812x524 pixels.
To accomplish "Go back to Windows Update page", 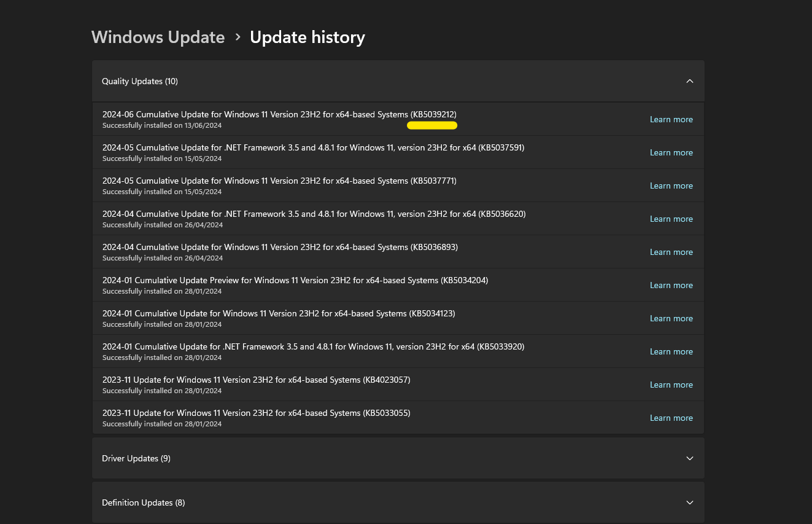I will point(158,37).
